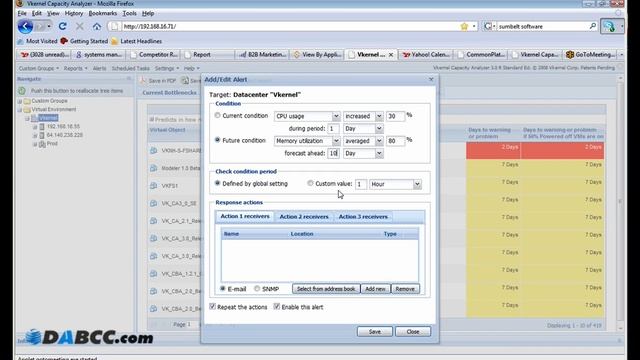The width and height of the screenshot is (640, 360).
Task: Select Vkernel datacenter in tree
Action: coord(48,118)
